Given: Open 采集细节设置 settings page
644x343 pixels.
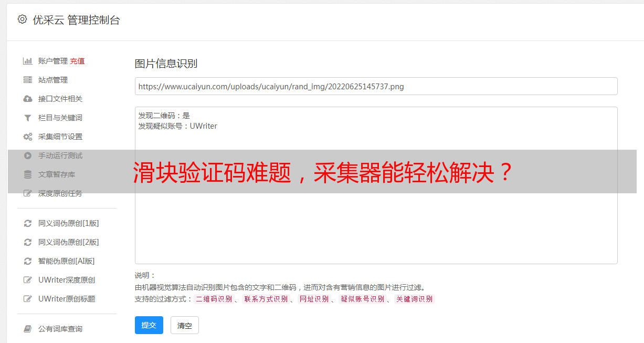Looking at the screenshot, I should [x=60, y=137].
